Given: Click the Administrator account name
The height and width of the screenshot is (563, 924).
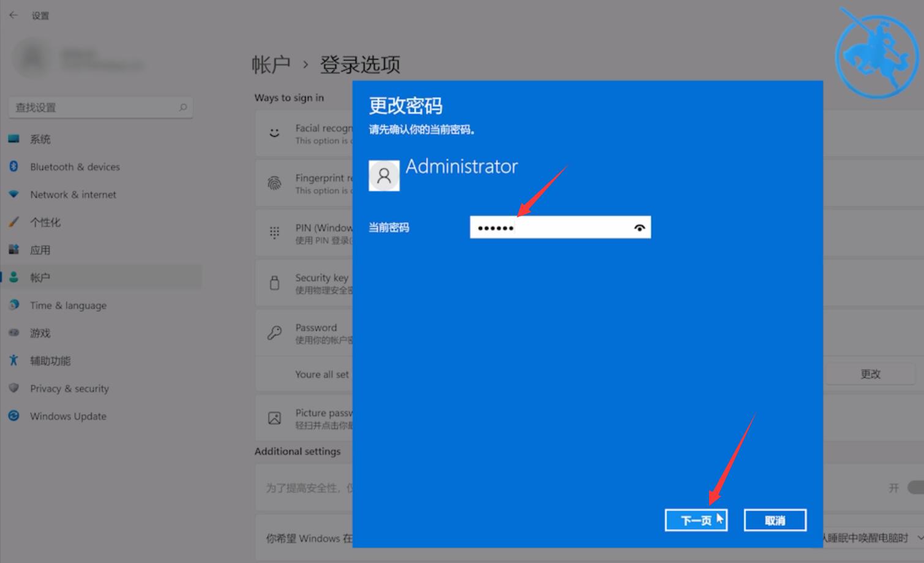Looking at the screenshot, I should coord(462,166).
